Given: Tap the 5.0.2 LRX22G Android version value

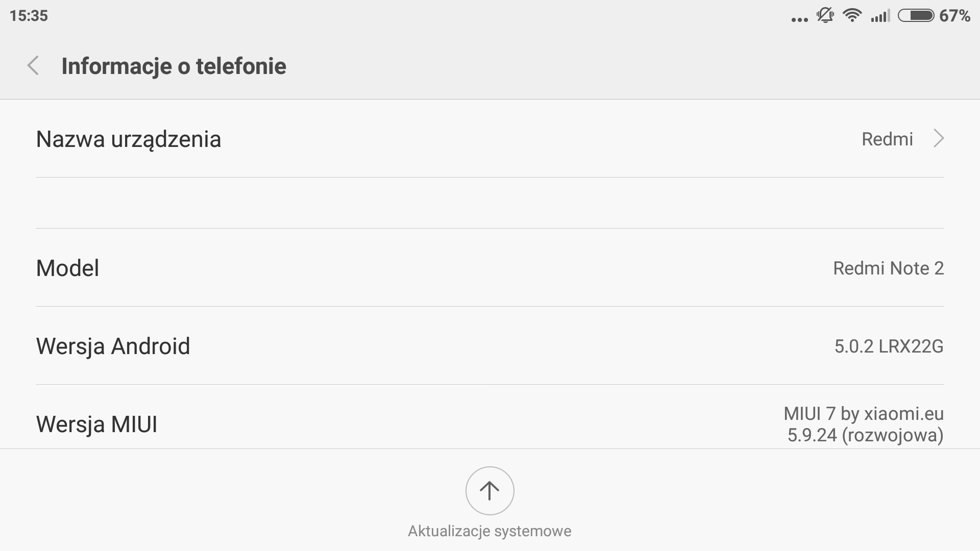Looking at the screenshot, I should point(889,346).
